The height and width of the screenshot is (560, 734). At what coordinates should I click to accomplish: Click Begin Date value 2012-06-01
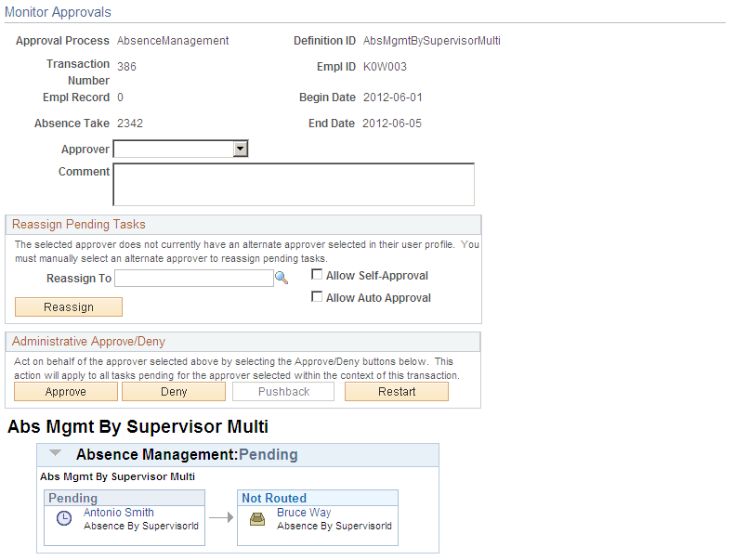393,98
